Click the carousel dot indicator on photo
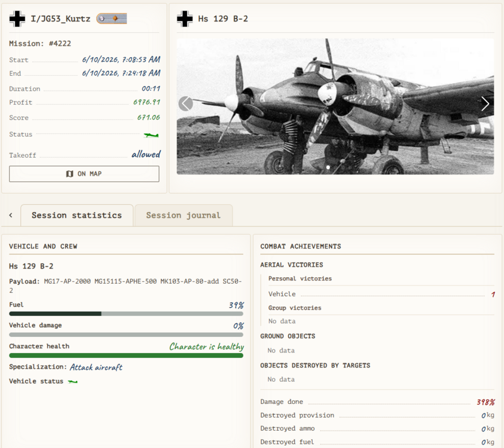The height and width of the screenshot is (448, 504). tap(328, 167)
